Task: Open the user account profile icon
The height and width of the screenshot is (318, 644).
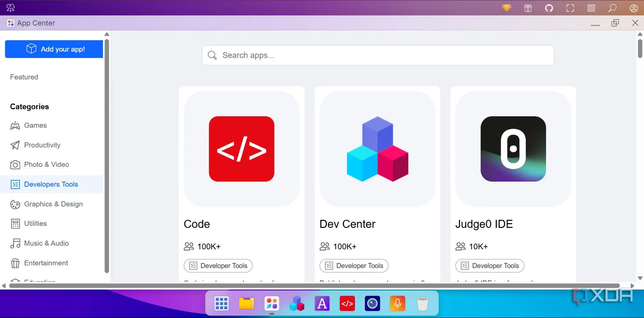Action: tap(634, 8)
